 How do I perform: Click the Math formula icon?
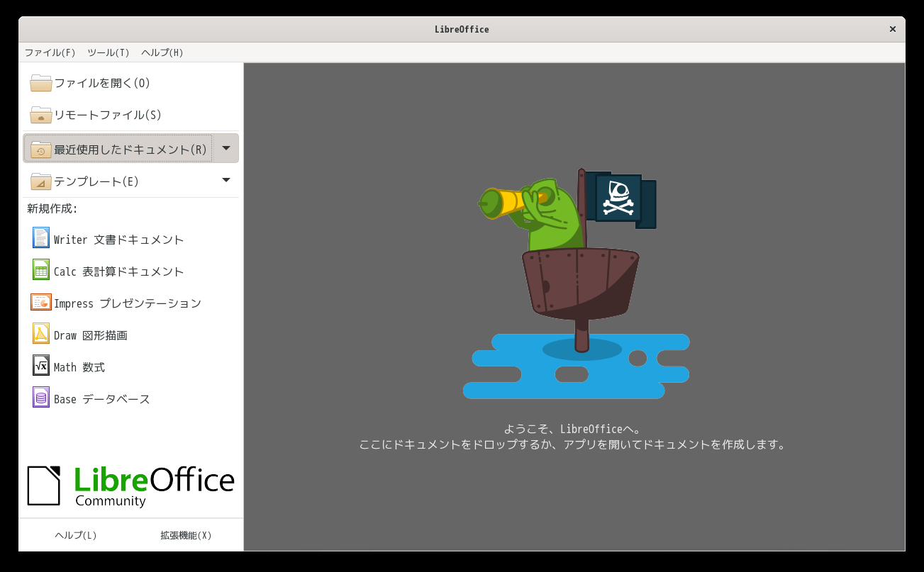click(41, 365)
